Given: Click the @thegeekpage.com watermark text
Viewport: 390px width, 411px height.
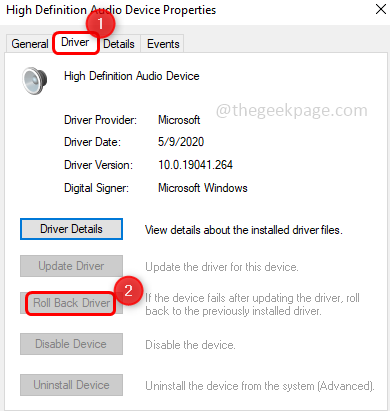Looking at the screenshot, I should coord(292,110).
